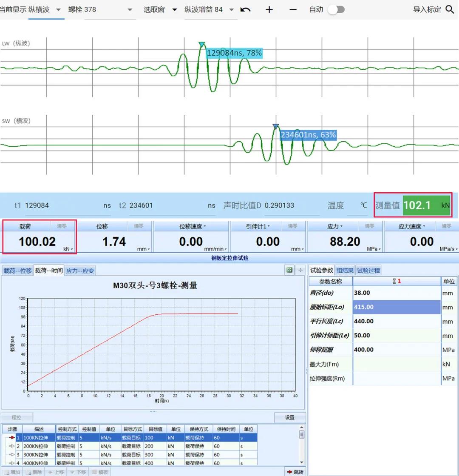
Task: Click the plus zoom-in icon
Action: [x=269, y=9]
